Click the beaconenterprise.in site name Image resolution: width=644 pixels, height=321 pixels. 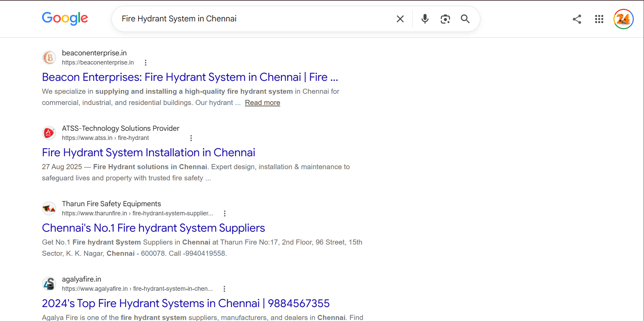[x=94, y=53]
